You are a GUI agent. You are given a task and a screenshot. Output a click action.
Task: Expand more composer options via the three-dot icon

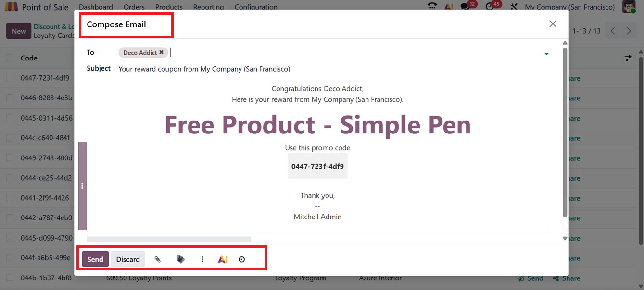[202, 259]
